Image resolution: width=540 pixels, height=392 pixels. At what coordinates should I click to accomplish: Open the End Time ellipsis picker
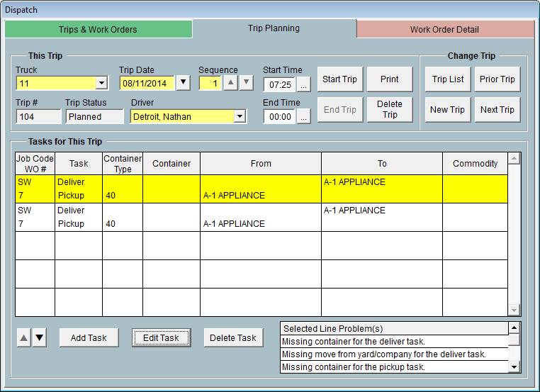[303, 117]
